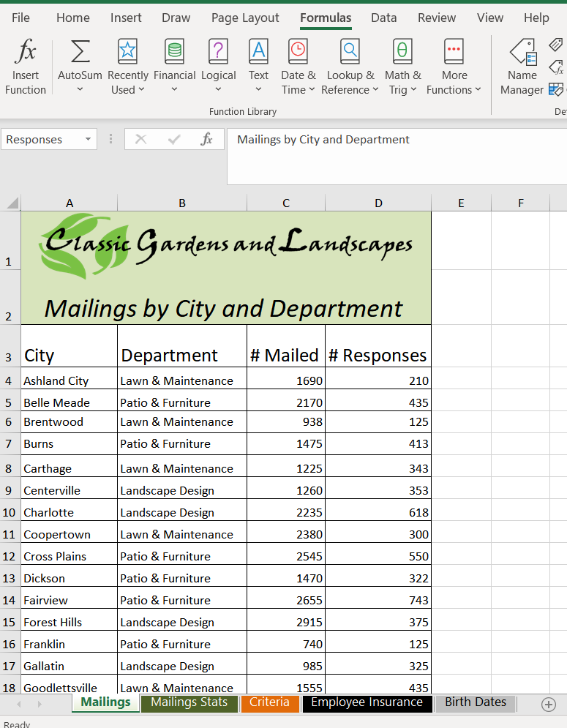Open the Text functions library
The height and width of the screenshot is (728, 567).
pos(258,67)
